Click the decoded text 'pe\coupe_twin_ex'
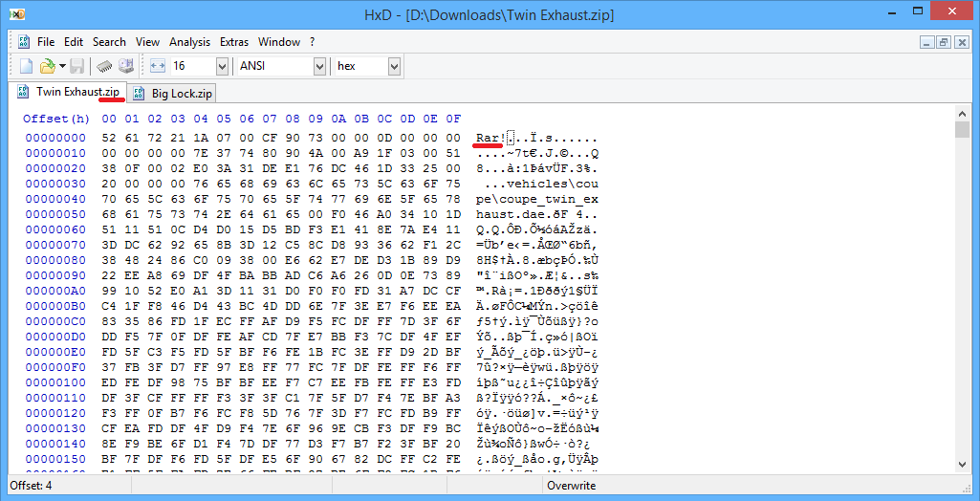980x501 pixels. [x=537, y=199]
